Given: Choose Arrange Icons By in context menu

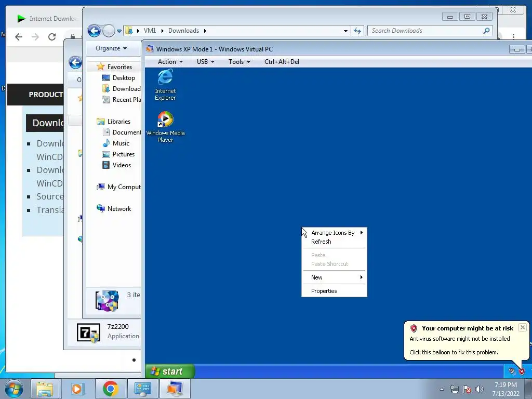Looking at the screenshot, I should (334, 233).
